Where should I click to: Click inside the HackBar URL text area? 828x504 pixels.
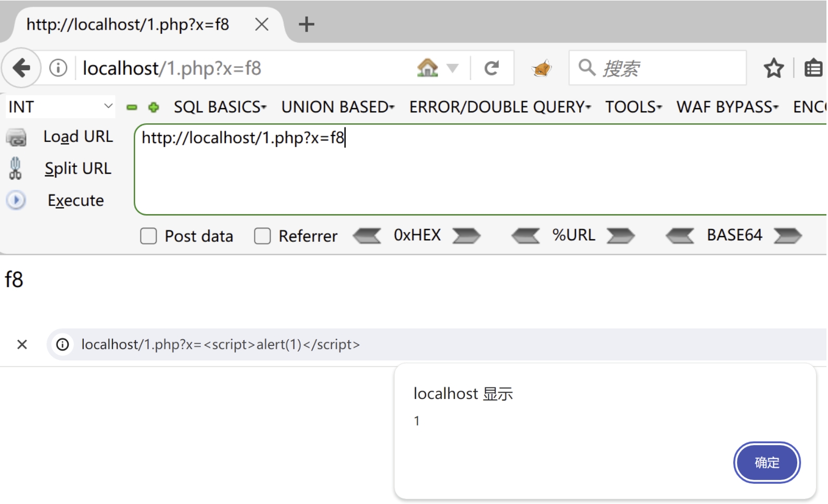(x=480, y=170)
